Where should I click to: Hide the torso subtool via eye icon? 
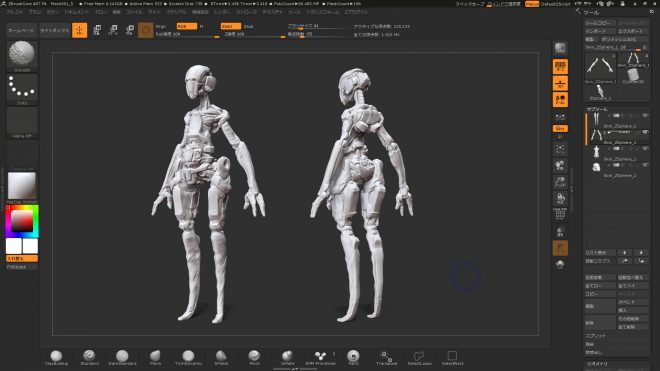(x=645, y=149)
